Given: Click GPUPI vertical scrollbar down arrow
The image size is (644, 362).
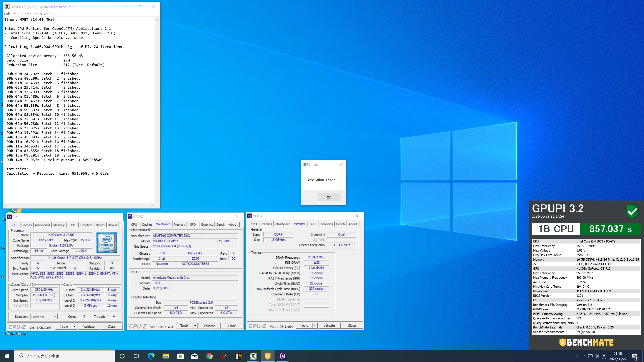Looking at the screenshot, I should click(157, 200).
